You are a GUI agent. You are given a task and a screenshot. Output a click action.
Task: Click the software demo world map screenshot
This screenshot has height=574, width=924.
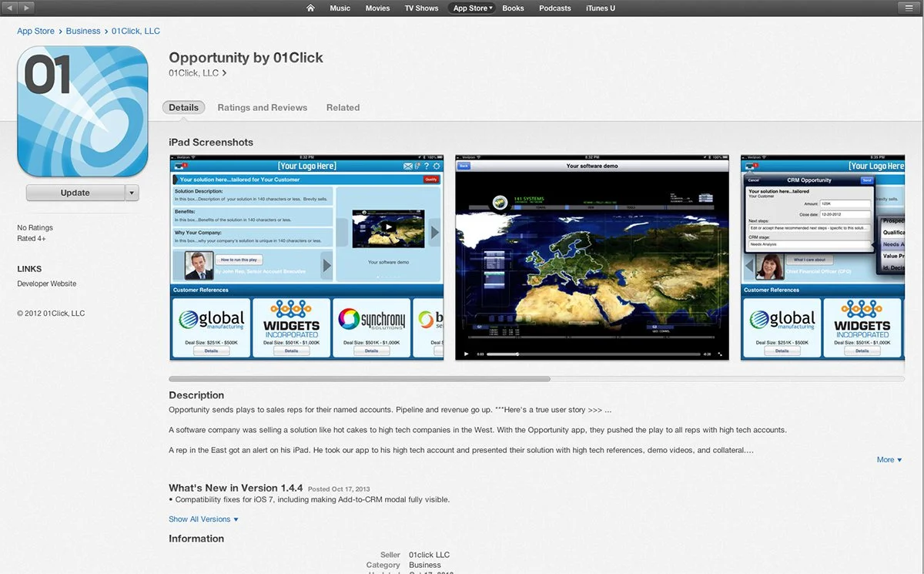[x=592, y=257]
